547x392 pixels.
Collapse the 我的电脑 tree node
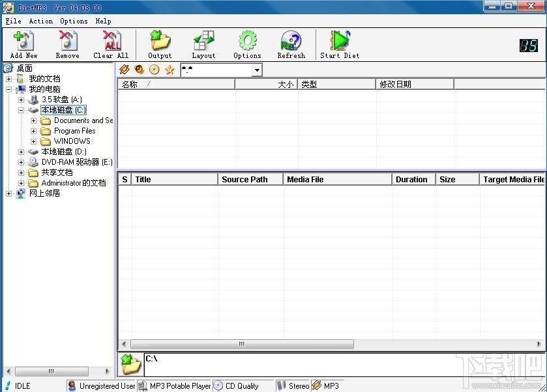[8, 89]
